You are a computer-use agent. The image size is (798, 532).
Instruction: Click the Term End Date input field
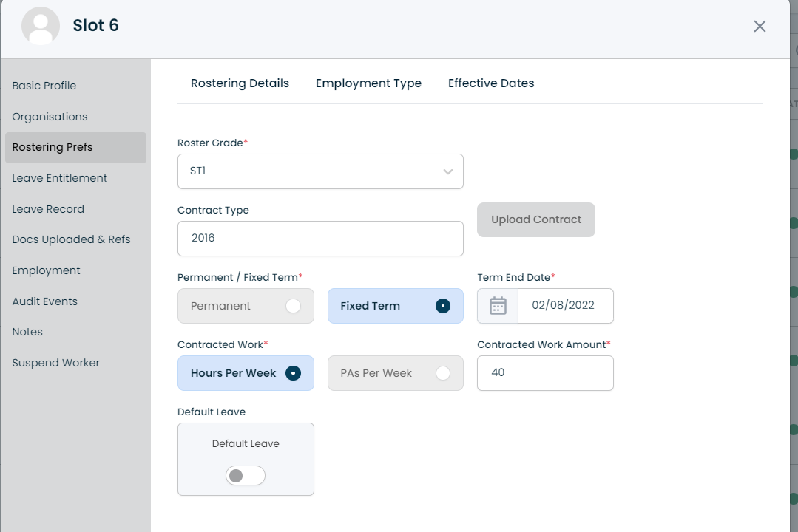[566, 306]
